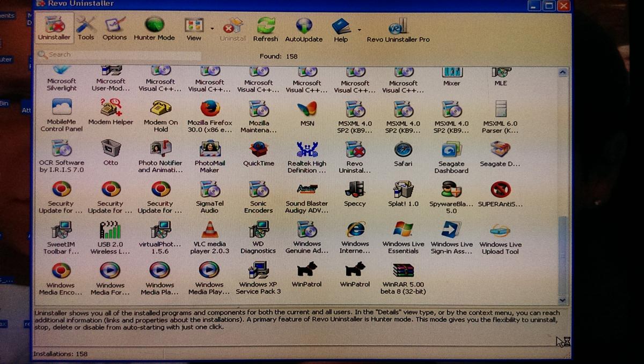Select the Sonic Encoders icon
This screenshot has height=364, width=644.
[x=259, y=197]
